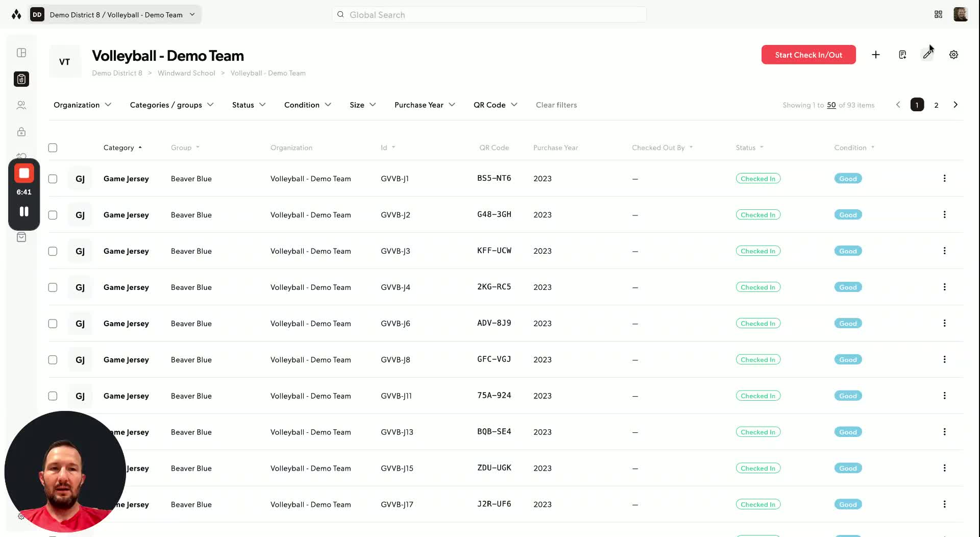Sort table by Checked Out By column
The height and width of the screenshot is (537, 980).
click(662, 148)
